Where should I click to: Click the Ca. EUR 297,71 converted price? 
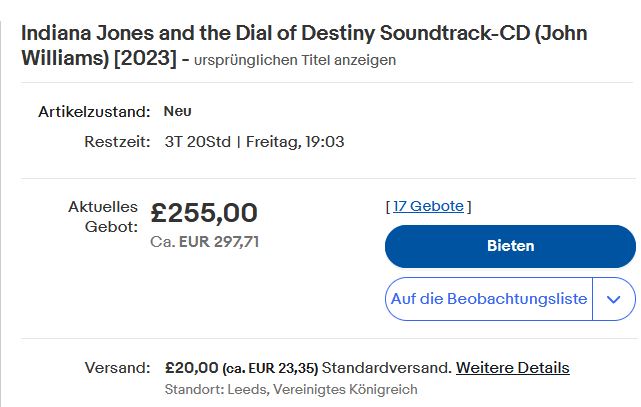pyautogui.click(x=205, y=242)
